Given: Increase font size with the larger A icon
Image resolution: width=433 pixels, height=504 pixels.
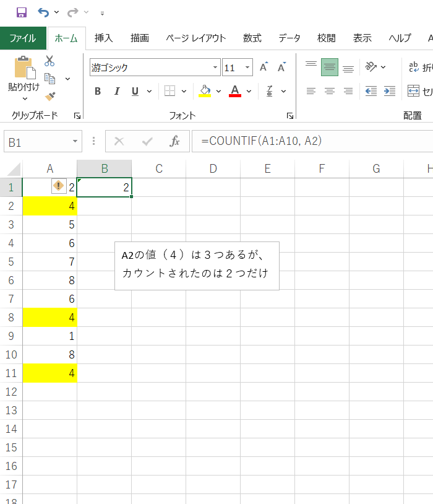Looking at the screenshot, I should (x=264, y=67).
